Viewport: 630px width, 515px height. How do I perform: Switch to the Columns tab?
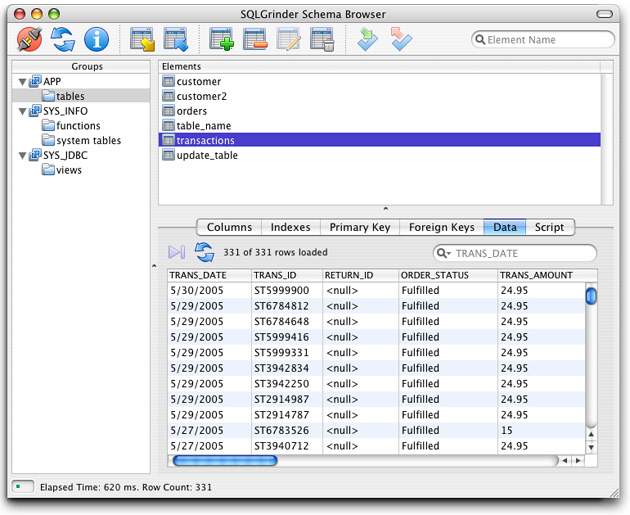coord(229,227)
